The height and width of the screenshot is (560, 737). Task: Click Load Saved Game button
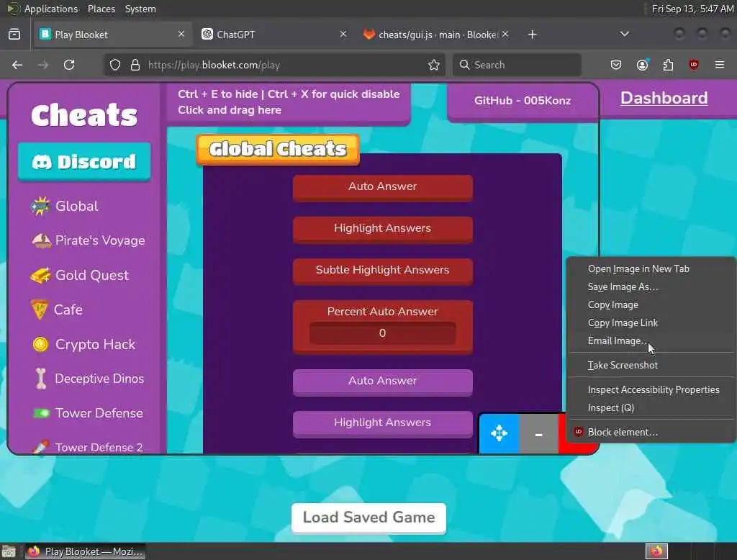[368, 518]
